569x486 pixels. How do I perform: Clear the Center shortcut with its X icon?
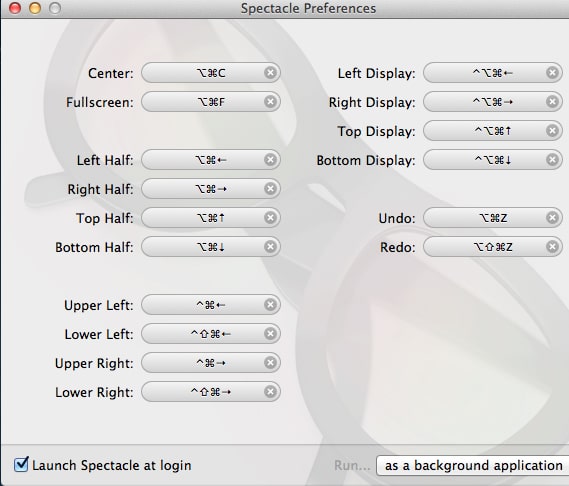point(270,73)
